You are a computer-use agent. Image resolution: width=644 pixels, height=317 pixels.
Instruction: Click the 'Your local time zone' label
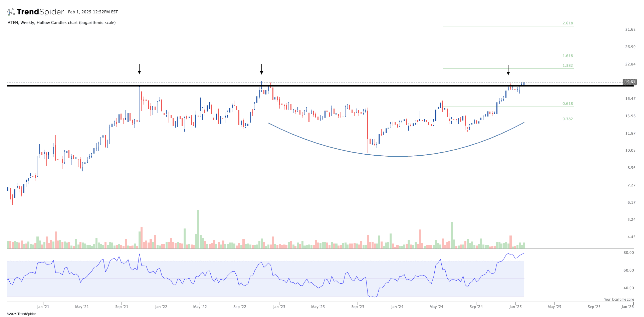[619, 299]
